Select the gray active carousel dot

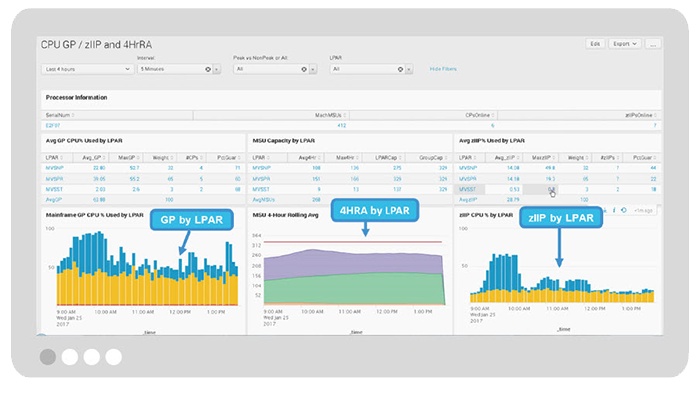pyautogui.click(x=48, y=357)
